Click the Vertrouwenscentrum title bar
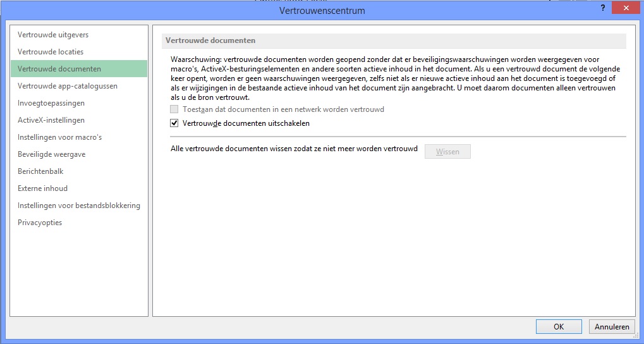Image resolution: width=644 pixels, height=344 pixels. coord(322,11)
